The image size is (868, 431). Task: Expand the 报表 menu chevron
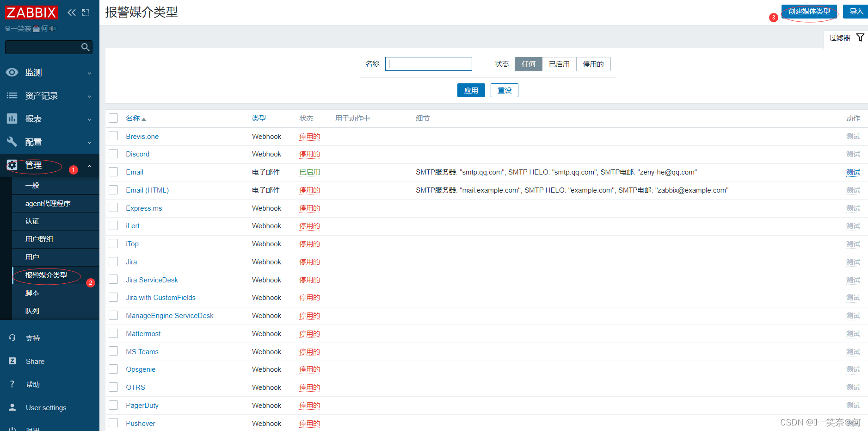tap(90, 119)
